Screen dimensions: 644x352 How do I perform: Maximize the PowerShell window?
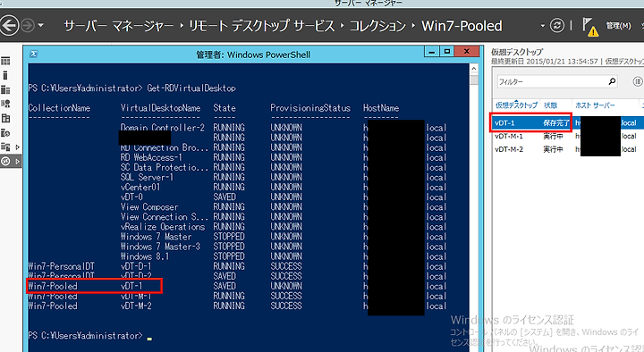click(446, 52)
